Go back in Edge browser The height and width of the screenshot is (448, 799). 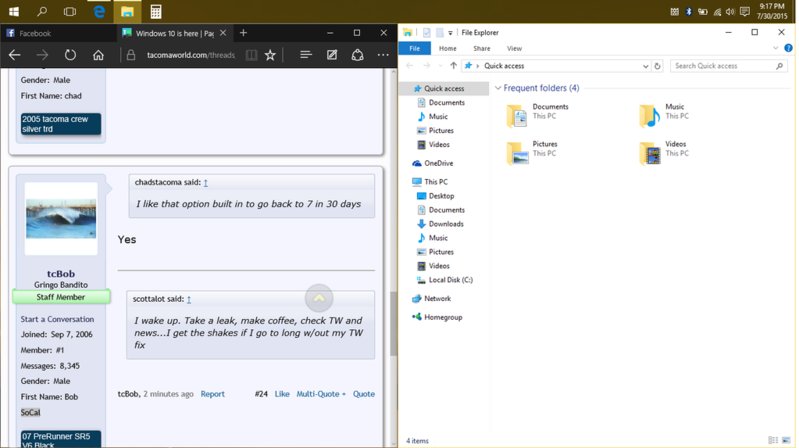coord(15,55)
